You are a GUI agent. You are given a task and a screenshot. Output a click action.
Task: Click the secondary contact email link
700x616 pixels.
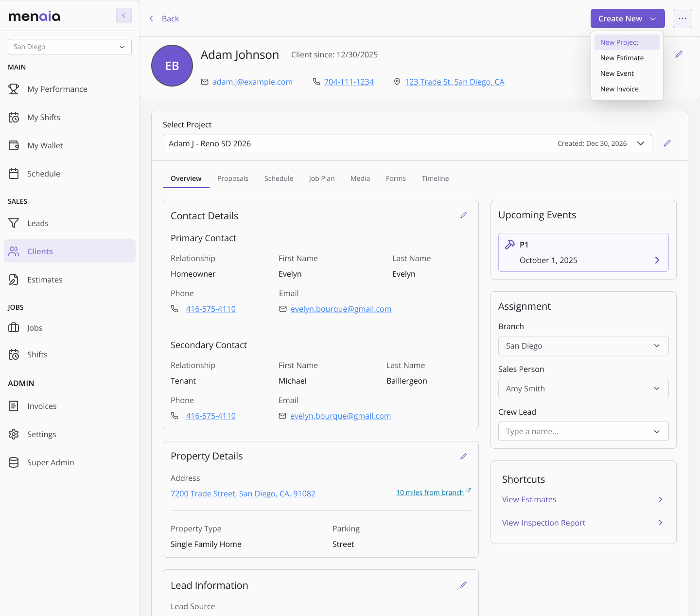pyautogui.click(x=340, y=416)
